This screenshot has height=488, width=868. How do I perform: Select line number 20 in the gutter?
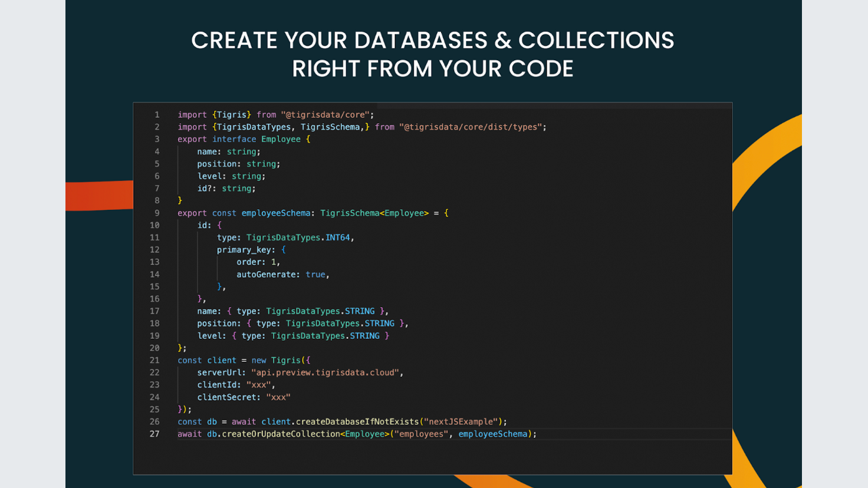[x=154, y=348]
